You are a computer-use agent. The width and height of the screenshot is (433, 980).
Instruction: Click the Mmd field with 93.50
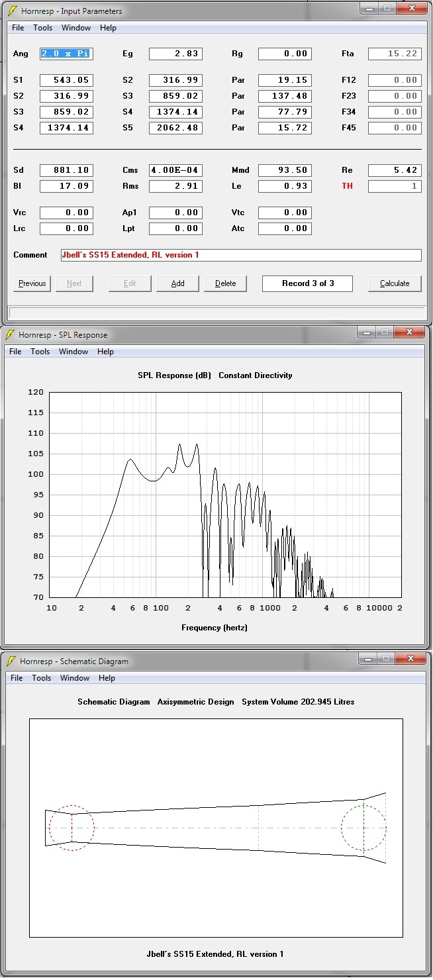[x=285, y=170]
